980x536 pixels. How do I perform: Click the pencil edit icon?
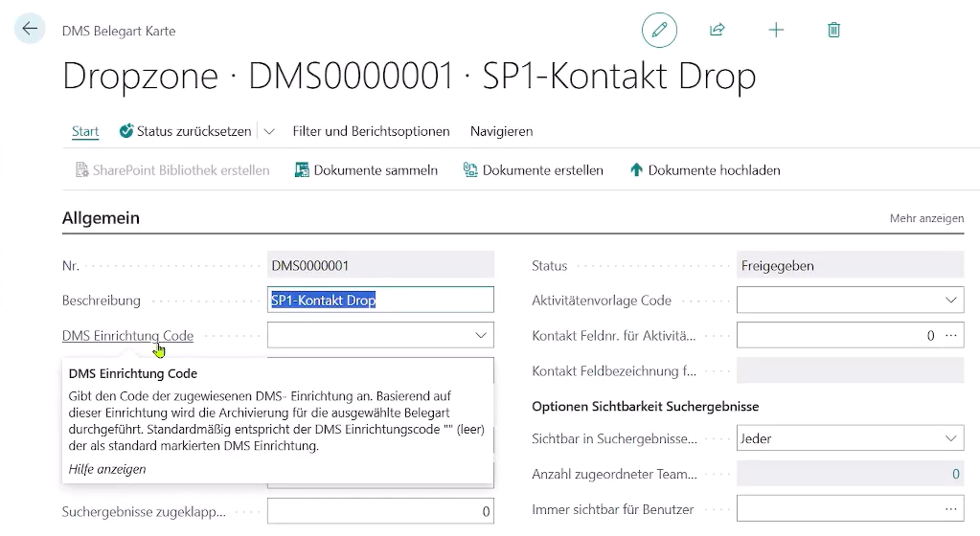pyautogui.click(x=659, y=30)
